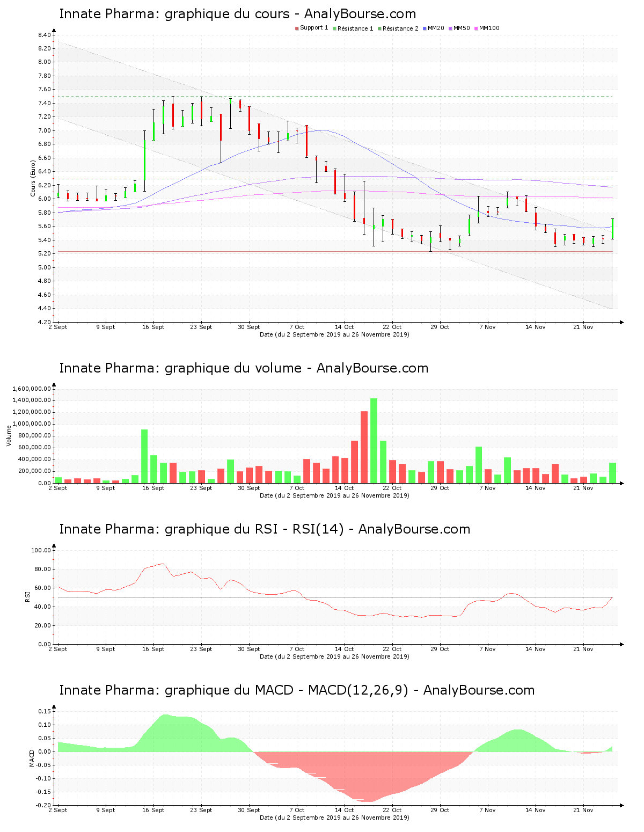Select the Résistance 2 legend label
This screenshot has height=832, width=644.
point(400,28)
